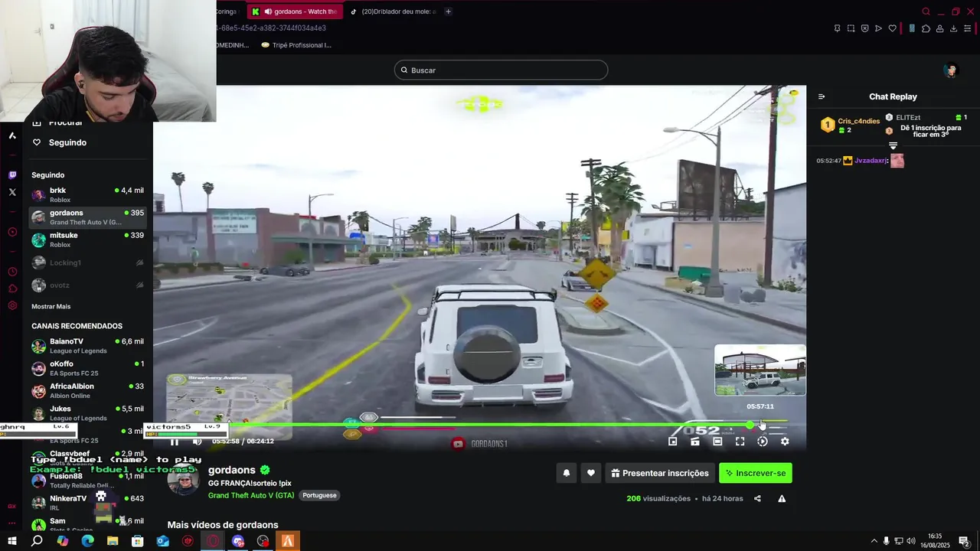This screenshot has height=551, width=980.
Task: Open the ad blocker shield icon
Action: [x=864, y=28]
